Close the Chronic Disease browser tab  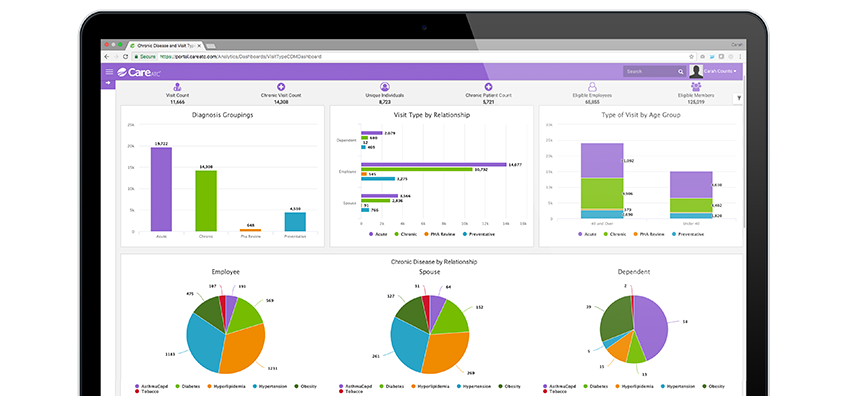click(x=199, y=46)
